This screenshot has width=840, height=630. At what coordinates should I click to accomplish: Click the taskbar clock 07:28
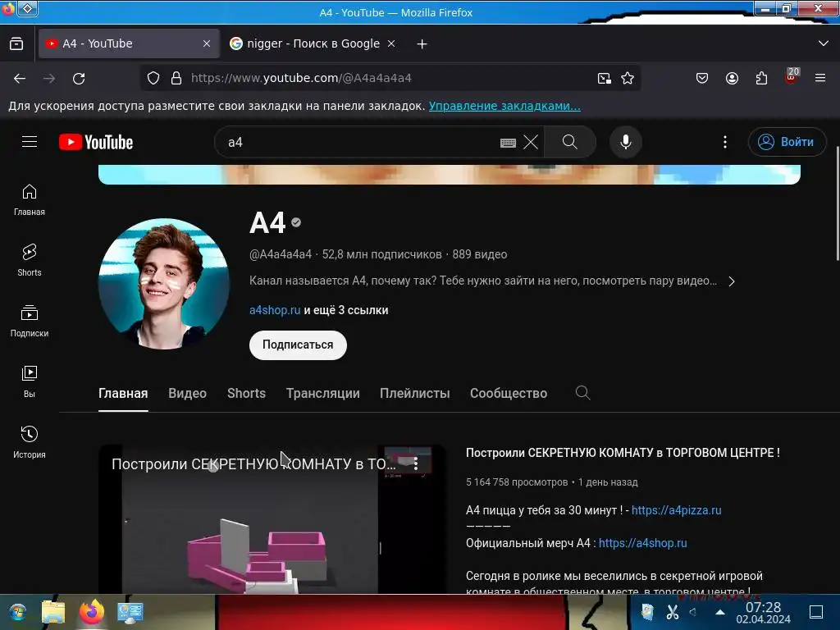pos(764,612)
